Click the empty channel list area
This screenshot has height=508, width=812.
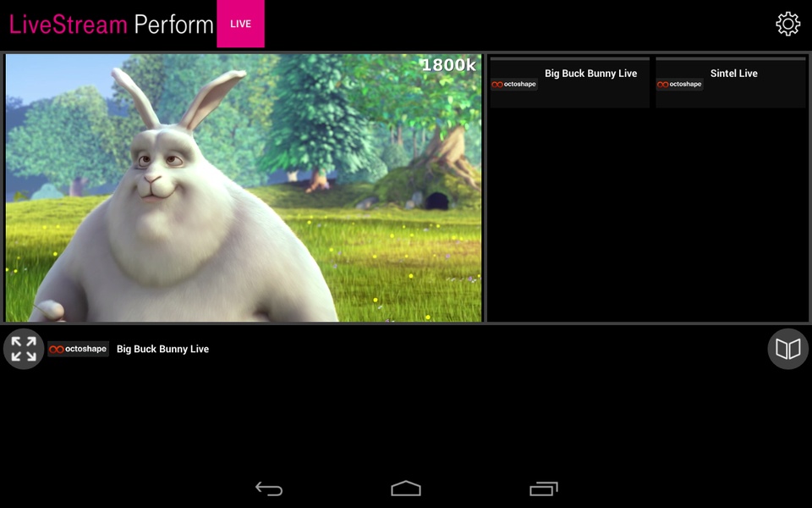[x=647, y=214]
